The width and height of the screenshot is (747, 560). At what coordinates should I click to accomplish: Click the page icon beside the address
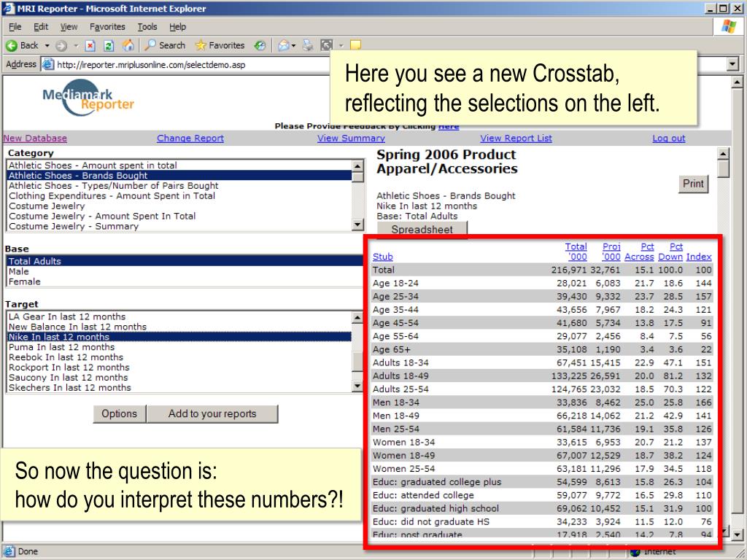[47, 64]
